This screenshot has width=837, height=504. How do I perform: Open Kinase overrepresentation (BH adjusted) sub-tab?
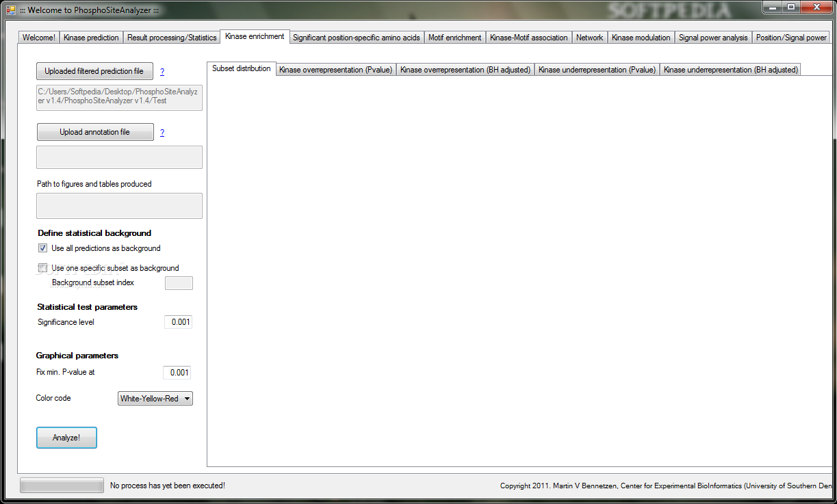[x=465, y=70]
